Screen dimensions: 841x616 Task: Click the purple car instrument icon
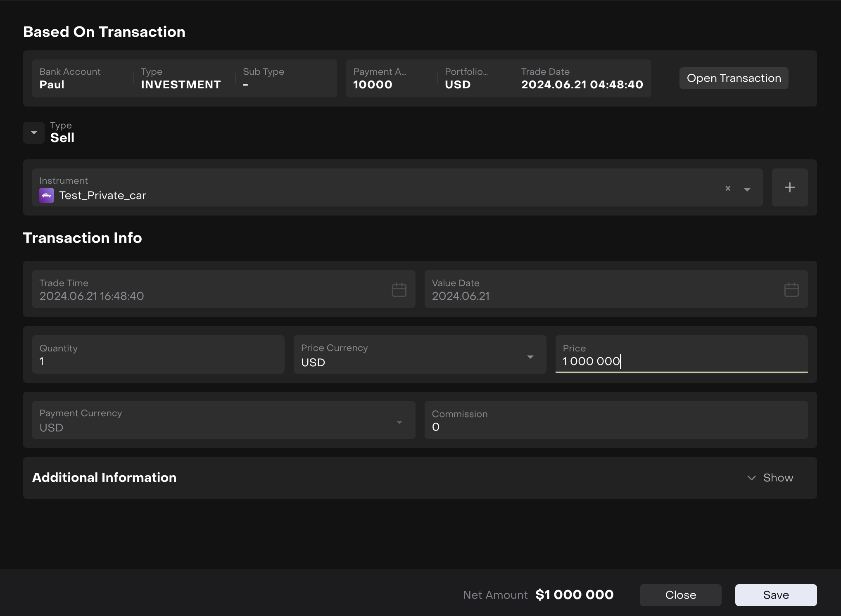pyautogui.click(x=46, y=195)
